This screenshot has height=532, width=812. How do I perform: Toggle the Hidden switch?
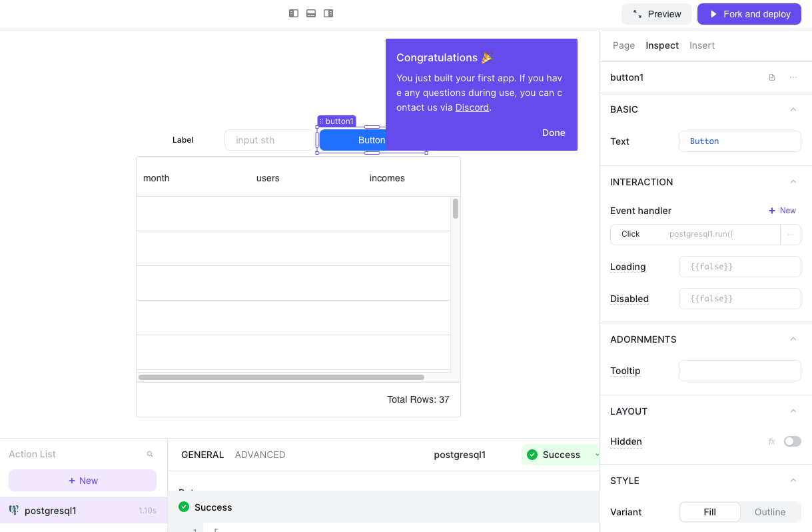793,441
